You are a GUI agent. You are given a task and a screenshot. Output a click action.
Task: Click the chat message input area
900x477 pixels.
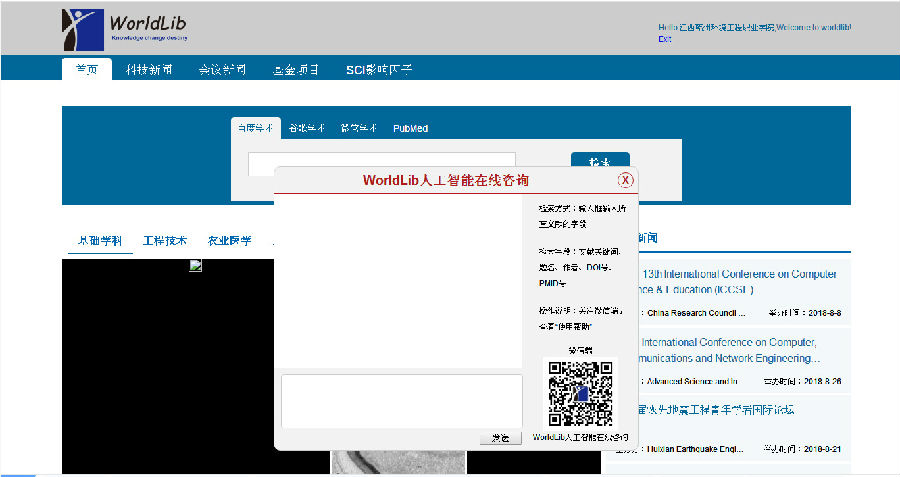point(402,401)
